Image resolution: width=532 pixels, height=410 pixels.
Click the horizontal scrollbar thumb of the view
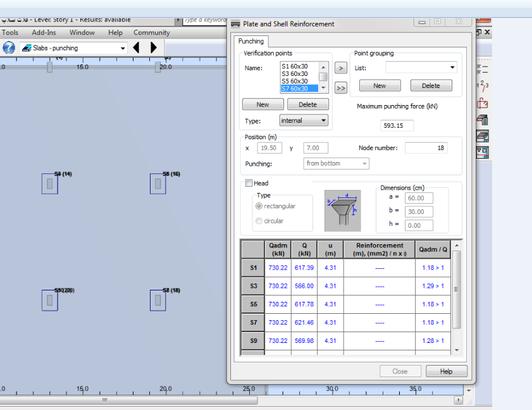tap(128, 400)
